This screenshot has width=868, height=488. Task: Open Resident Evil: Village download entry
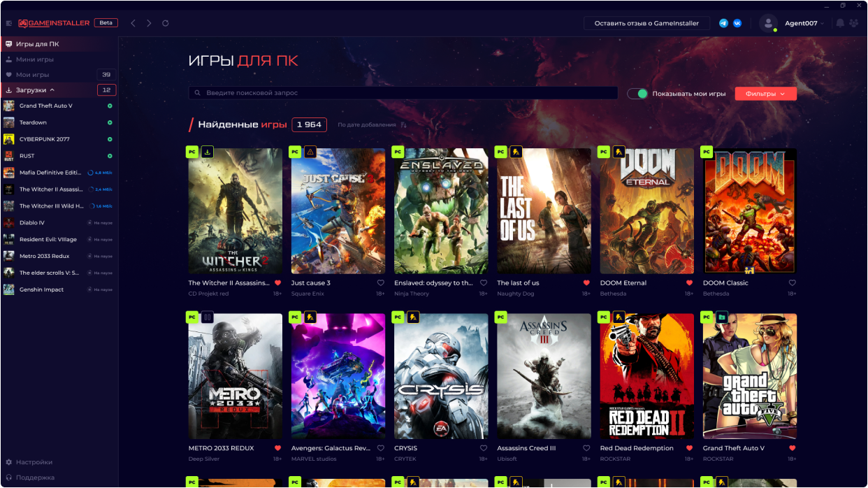59,239
